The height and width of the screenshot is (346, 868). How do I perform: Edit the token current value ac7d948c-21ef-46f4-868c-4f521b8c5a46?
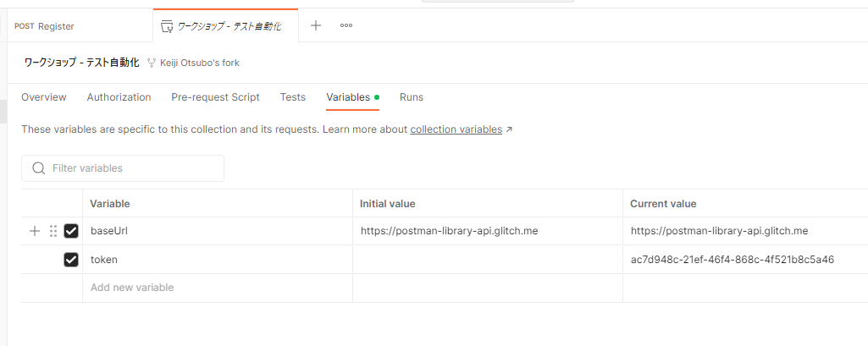click(746, 260)
